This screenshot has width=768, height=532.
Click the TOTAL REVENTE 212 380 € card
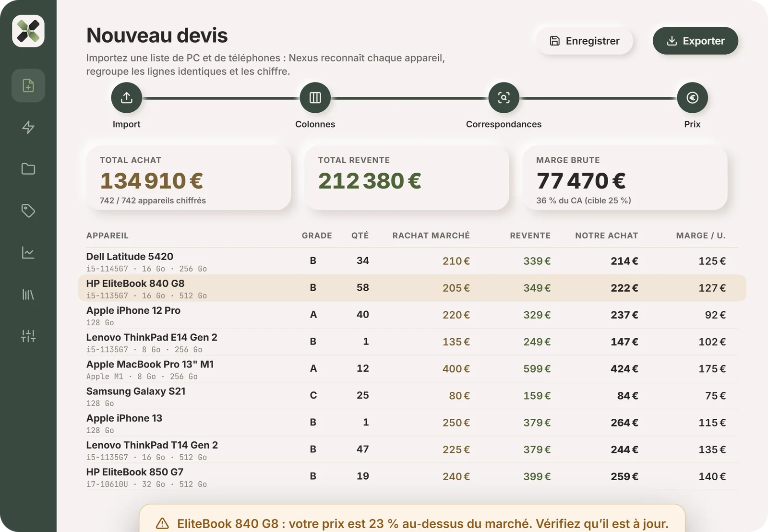tap(407, 178)
